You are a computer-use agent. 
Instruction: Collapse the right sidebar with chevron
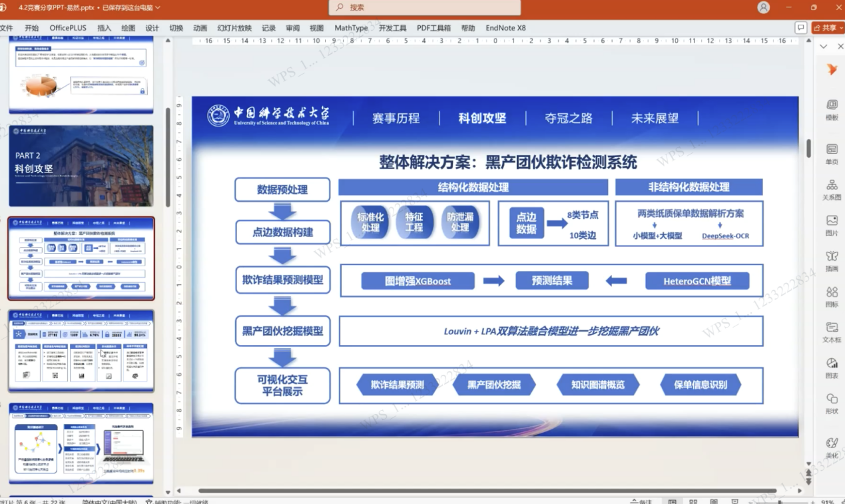pyautogui.click(x=824, y=47)
